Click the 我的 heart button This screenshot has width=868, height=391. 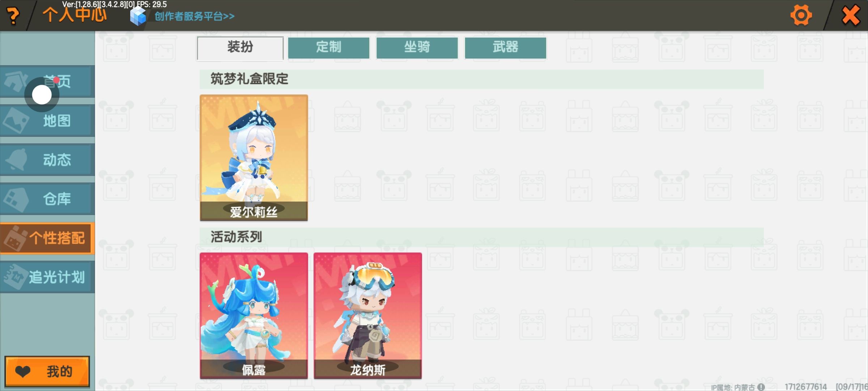[x=47, y=371]
